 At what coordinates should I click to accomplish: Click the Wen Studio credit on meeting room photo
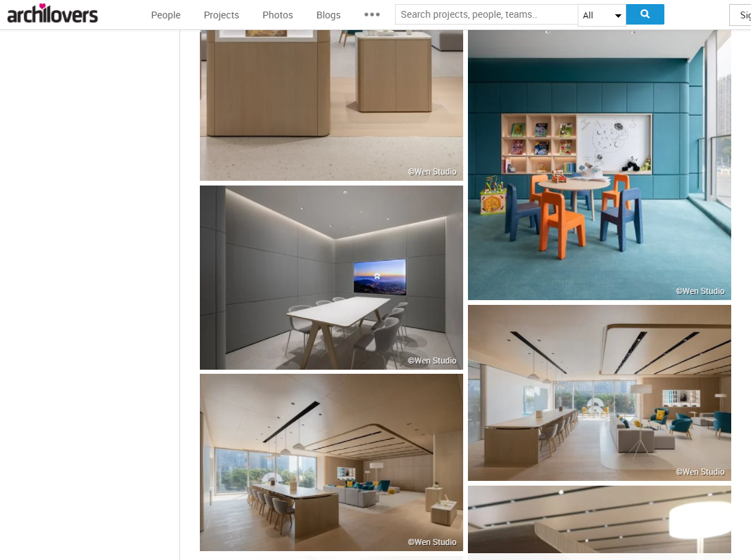pyautogui.click(x=432, y=361)
